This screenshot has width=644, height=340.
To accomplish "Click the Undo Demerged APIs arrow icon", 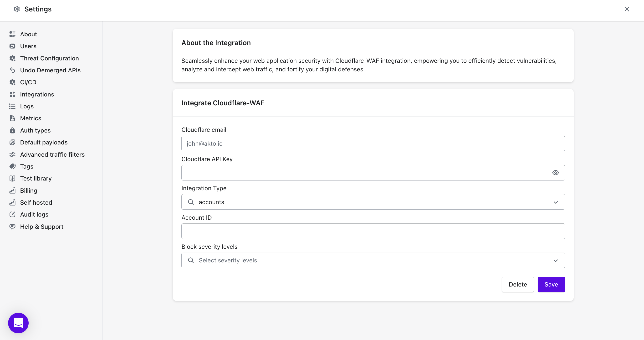I will pyautogui.click(x=12, y=70).
